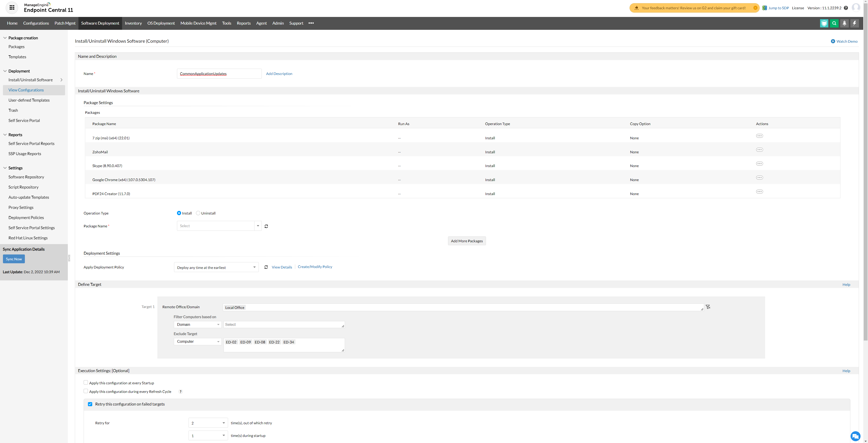Refresh the Package Name list icon
Viewport: 868px width, 443px height.
point(266,226)
